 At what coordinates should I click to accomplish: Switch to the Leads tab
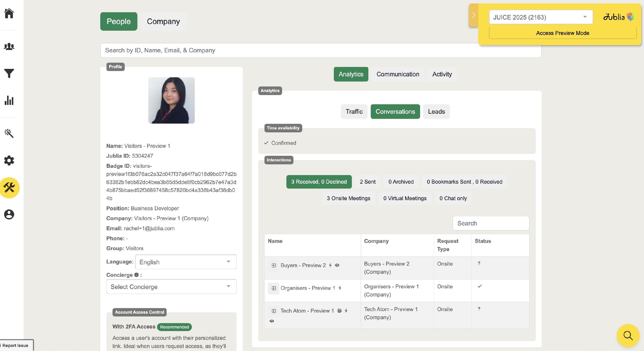pyautogui.click(x=436, y=112)
